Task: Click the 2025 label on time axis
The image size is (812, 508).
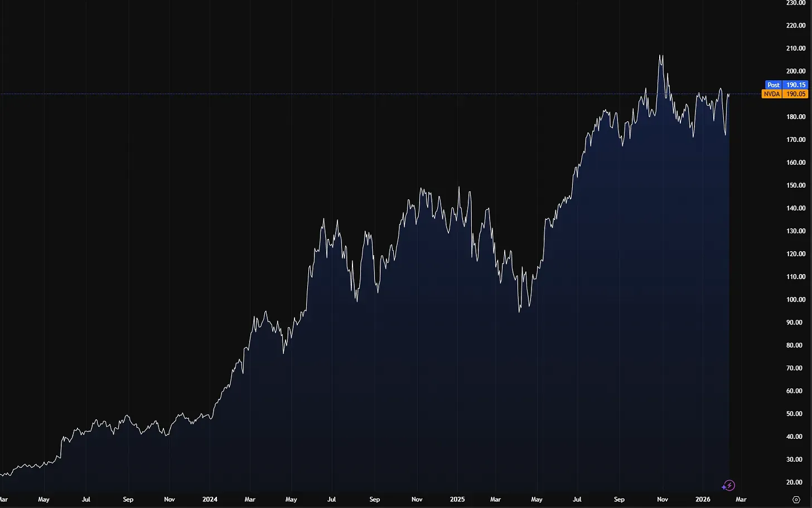Action: tap(457, 500)
